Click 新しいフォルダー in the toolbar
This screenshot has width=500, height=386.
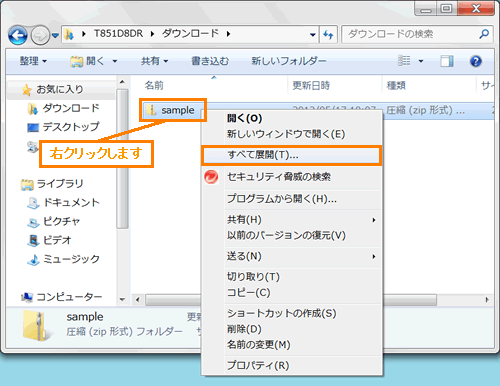tap(289, 61)
